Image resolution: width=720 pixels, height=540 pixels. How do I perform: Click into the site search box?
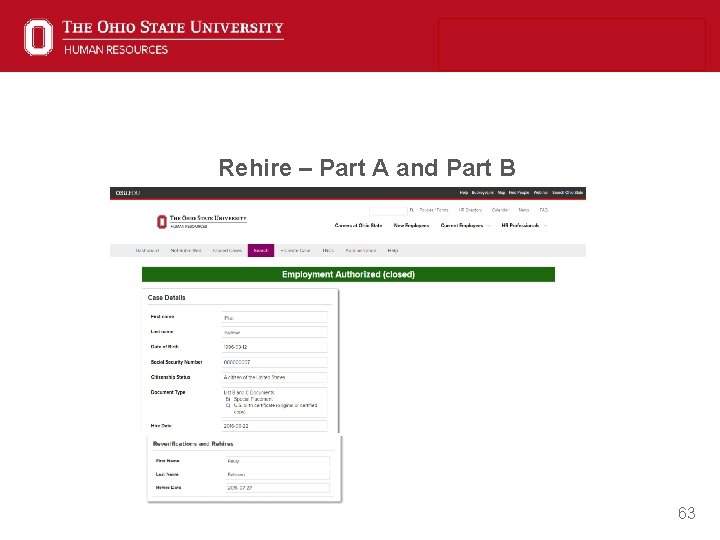(x=388, y=210)
